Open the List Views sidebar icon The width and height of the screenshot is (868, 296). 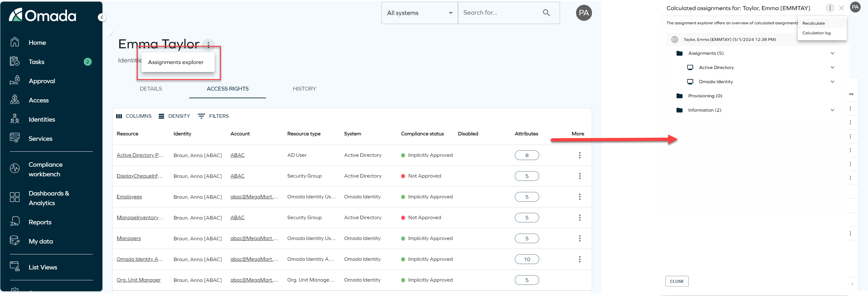point(15,267)
